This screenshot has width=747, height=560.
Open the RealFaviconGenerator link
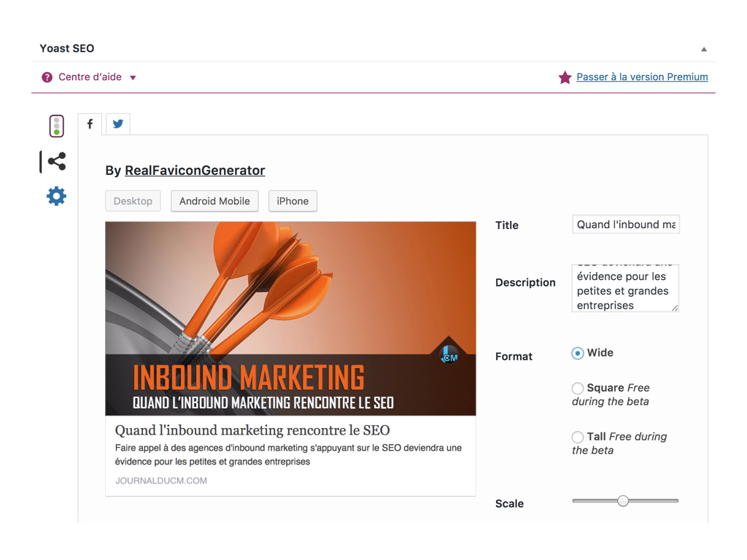pyautogui.click(x=195, y=171)
